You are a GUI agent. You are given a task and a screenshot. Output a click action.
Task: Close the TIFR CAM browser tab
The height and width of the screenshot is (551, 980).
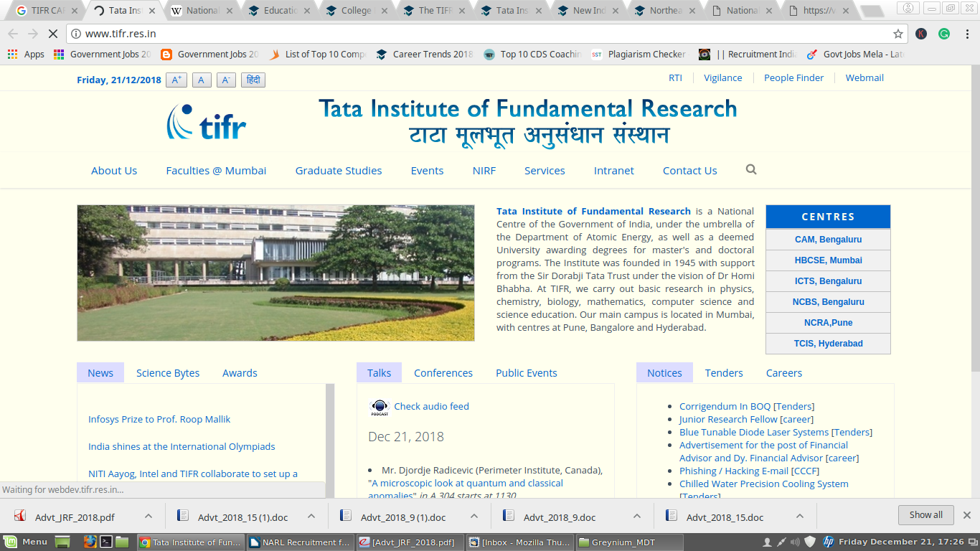coord(75,11)
